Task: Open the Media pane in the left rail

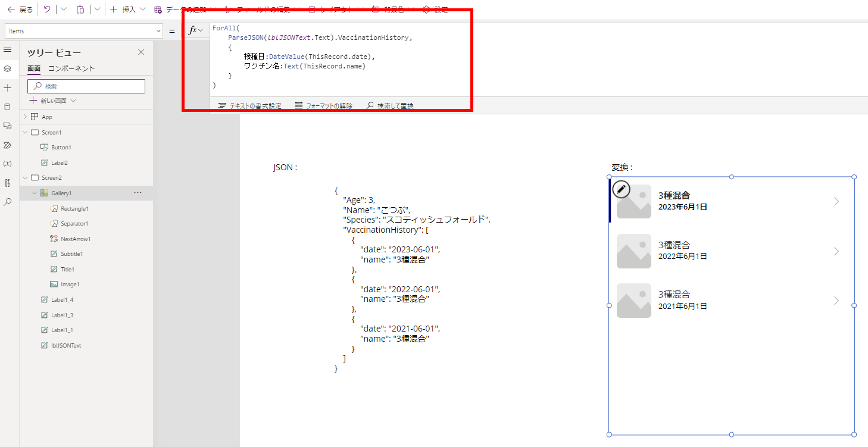Action: coord(8,126)
